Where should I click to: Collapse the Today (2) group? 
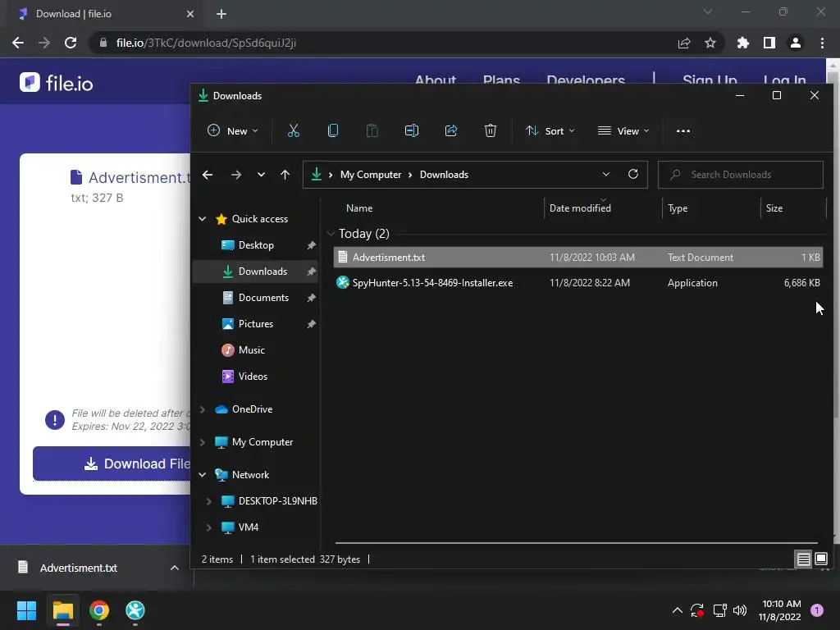[331, 234]
